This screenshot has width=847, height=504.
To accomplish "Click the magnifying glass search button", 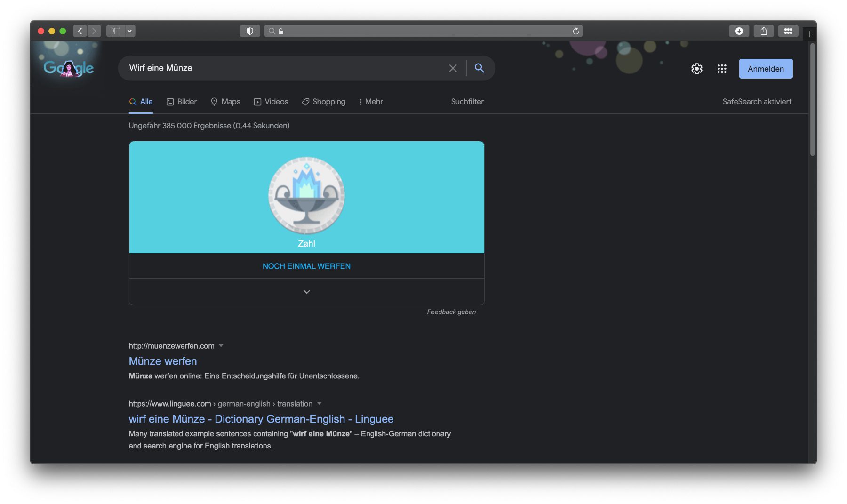I will pyautogui.click(x=479, y=68).
